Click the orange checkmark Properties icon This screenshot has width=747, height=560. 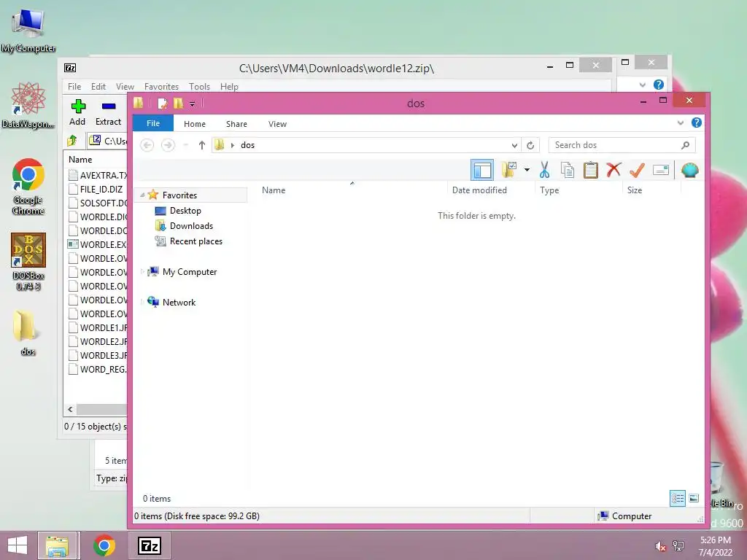[x=637, y=170]
